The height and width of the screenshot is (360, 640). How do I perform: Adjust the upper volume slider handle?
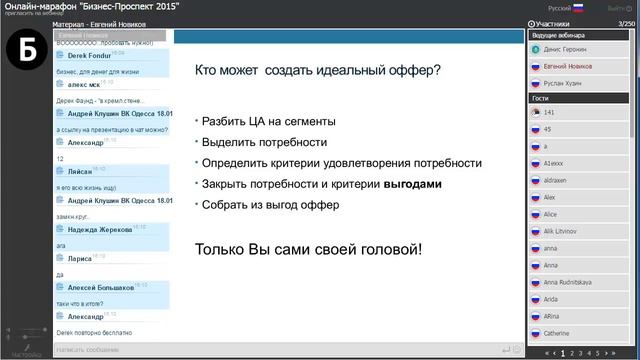[x=44, y=329]
